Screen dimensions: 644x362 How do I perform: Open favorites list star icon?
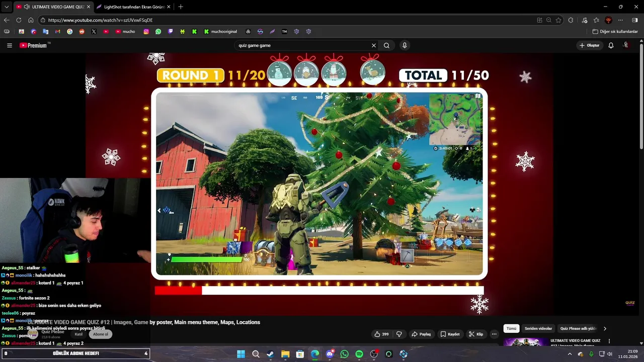(x=596, y=20)
